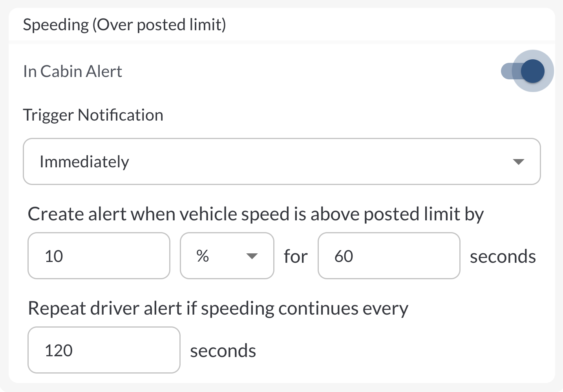563x392 pixels.
Task: Click the repeat interval field showing 120
Action: coord(104,350)
